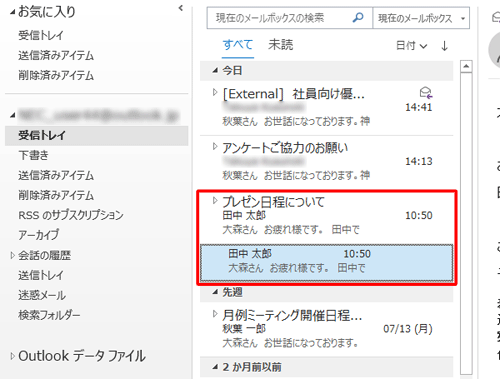Select the highlighted 受信トレイ folder
The image size is (500, 379).
97,135
